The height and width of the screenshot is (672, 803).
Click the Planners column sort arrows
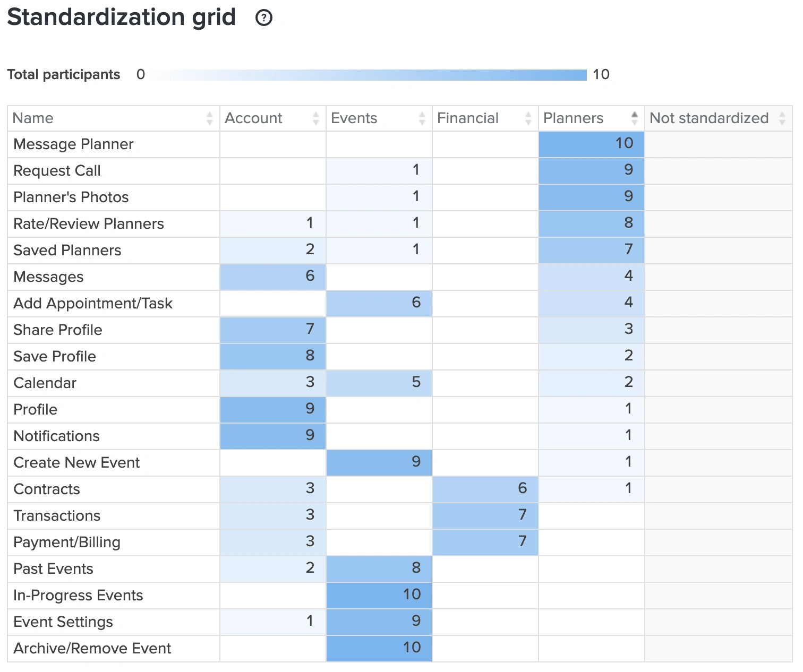click(x=635, y=118)
